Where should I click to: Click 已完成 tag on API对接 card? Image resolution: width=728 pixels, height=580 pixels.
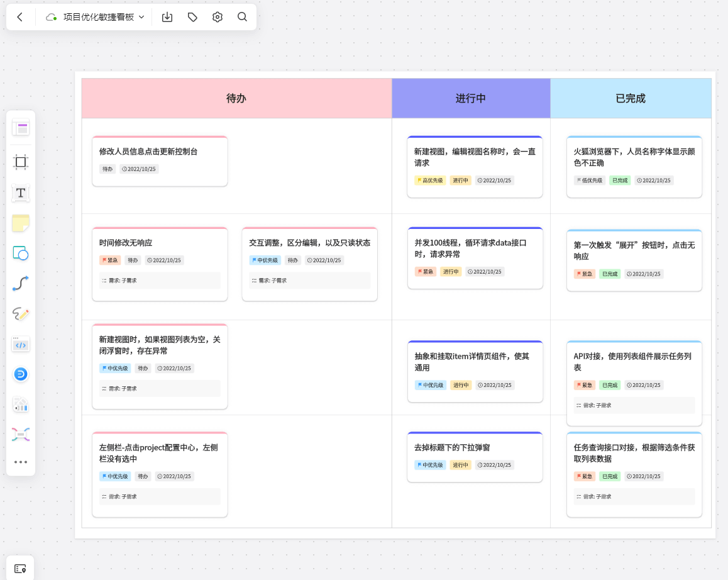tap(610, 385)
